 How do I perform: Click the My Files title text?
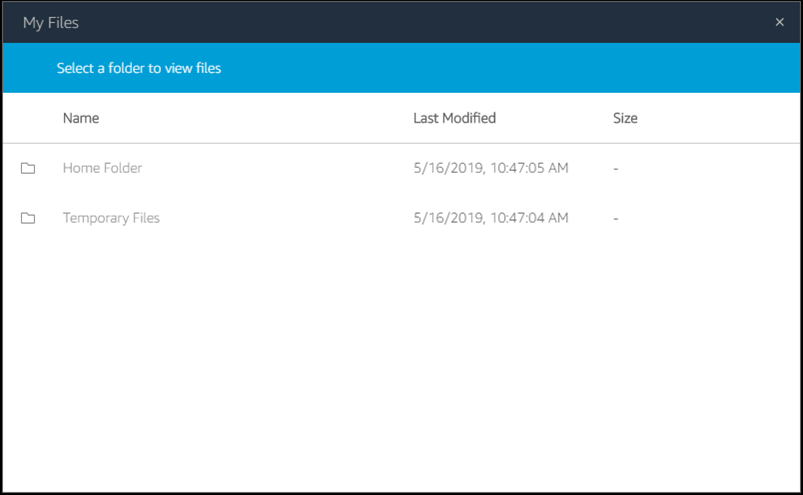[51, 22]
